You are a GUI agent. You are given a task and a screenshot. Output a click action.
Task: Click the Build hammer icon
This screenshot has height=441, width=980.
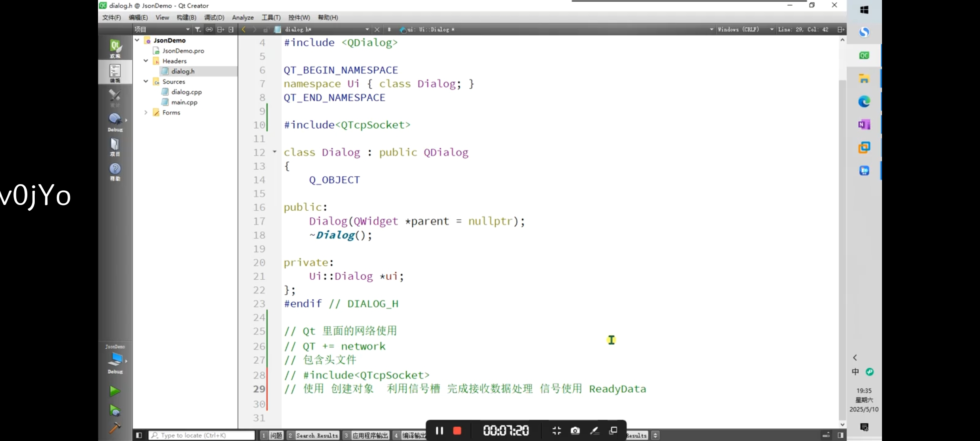[115, 428]
